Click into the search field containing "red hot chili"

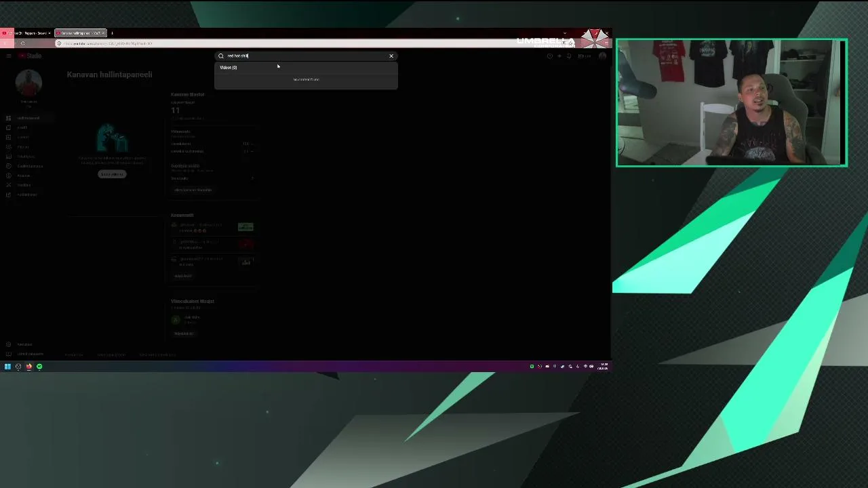tap(306, 56)
